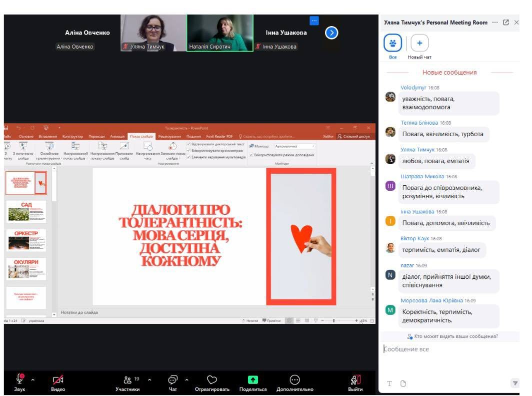Start camera with Видео icon
Screen dimensions: 532x396
[58, 380]
